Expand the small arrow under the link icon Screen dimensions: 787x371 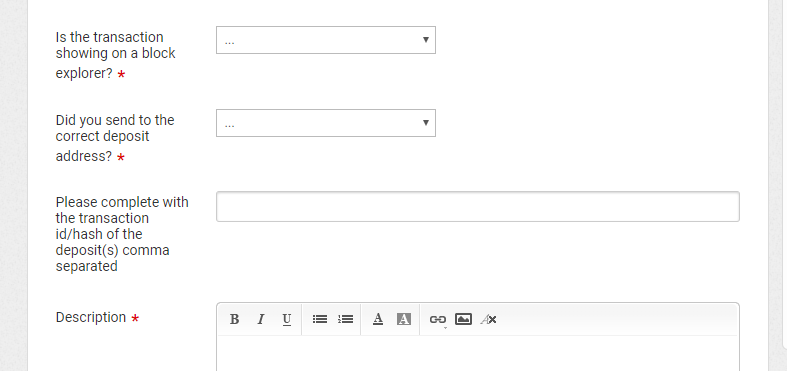(x=445, y=328)
